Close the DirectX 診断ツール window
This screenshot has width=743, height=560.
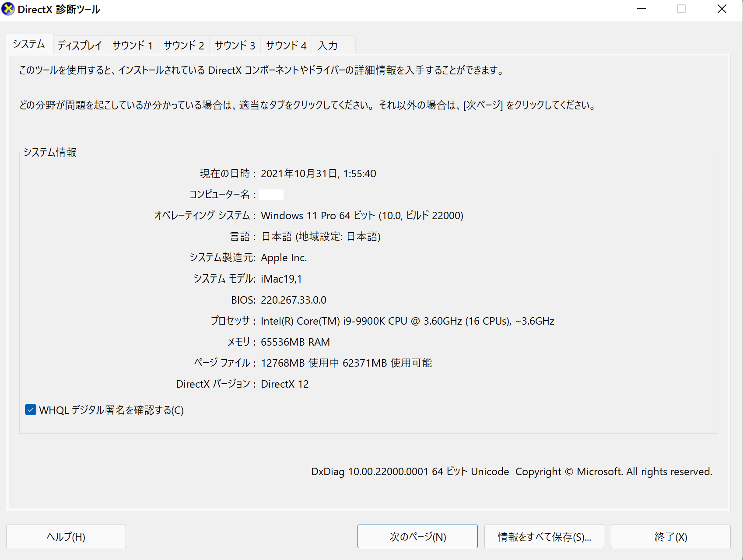[722, 9]
